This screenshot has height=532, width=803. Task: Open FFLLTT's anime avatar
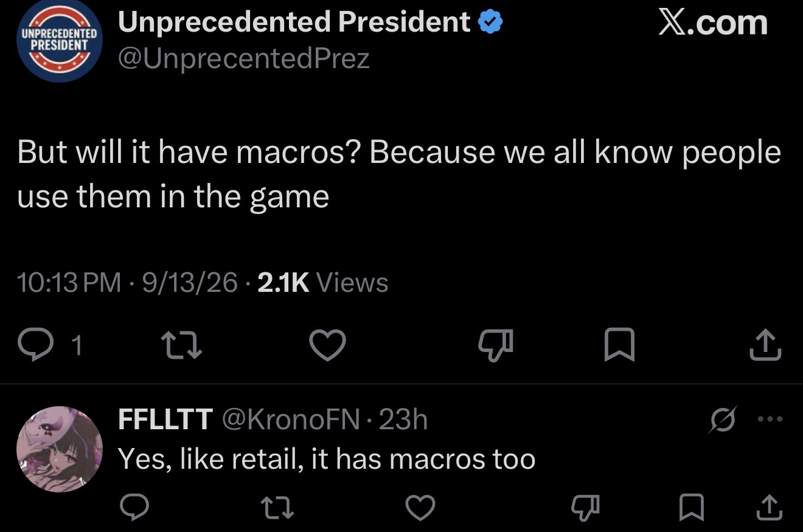coord(60,449)
